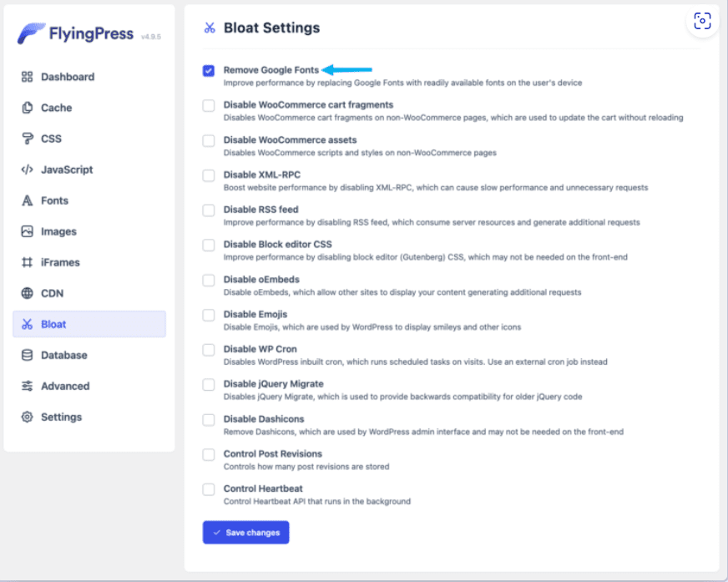Check the Disable XML-RPC box
This screenshot has height=582, width=728.
(x=209, y=175)
